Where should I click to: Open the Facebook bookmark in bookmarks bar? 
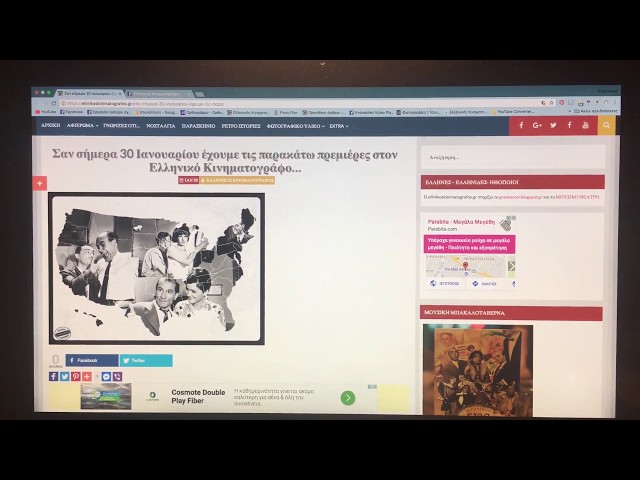(x=71, y=112)
